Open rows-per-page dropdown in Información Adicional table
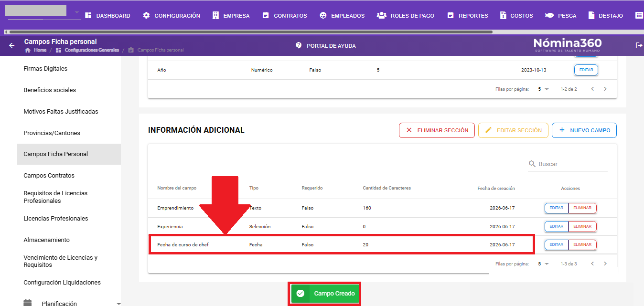The width and height of the screenshot is (644, 306). [x=544, y=264]
